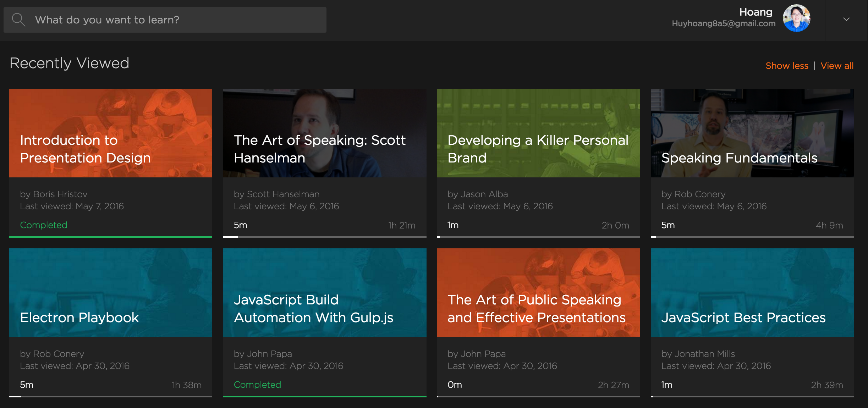The image size is (868, 408).
Task: Click the Show less link
Action: pyautogui.click(x=787, y=66)
